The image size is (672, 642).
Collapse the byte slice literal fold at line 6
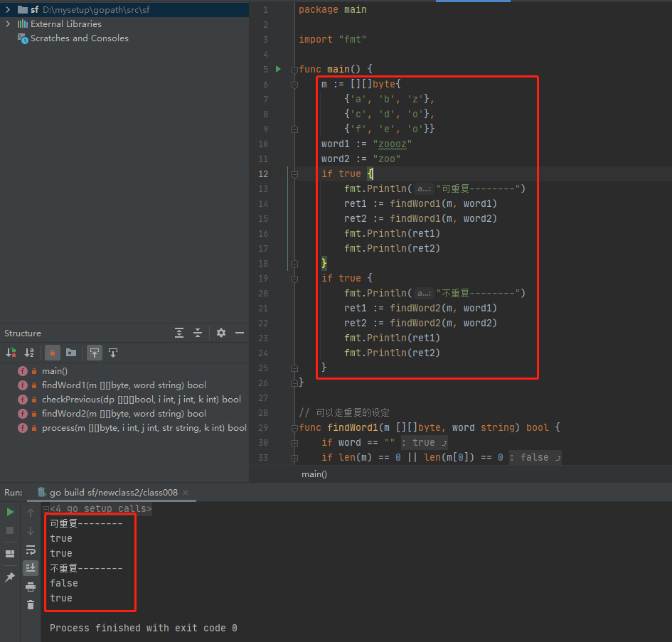[x=294, y=85]
